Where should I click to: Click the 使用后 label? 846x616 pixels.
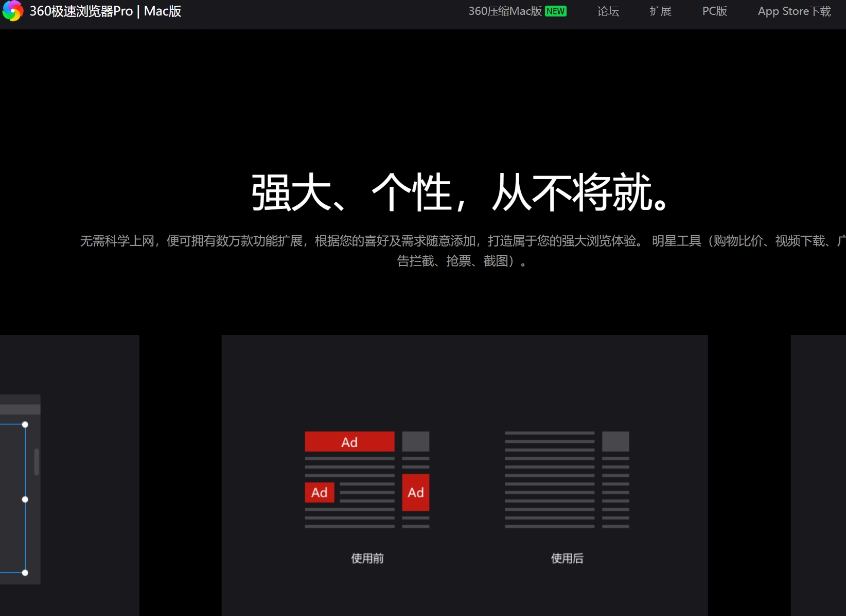(566, 558)
